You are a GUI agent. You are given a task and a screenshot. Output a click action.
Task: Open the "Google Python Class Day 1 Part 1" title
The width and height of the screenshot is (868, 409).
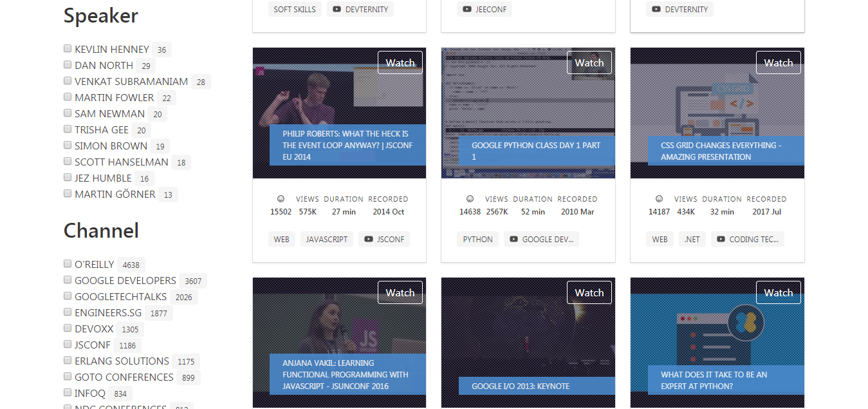coord(536,151)
